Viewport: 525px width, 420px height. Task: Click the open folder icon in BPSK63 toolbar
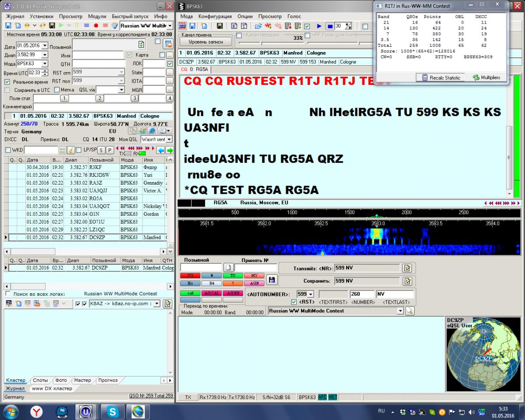[x=258, y=26]
